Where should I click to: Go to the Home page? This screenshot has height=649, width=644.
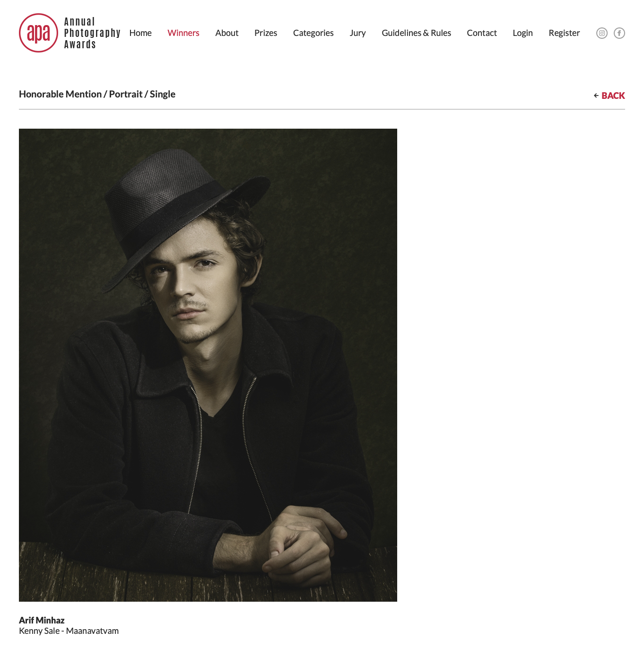pos(140,33)
